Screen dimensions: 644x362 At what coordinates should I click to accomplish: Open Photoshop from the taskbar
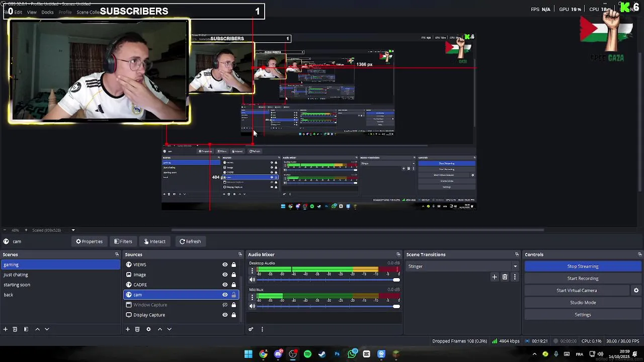point(337,354)
